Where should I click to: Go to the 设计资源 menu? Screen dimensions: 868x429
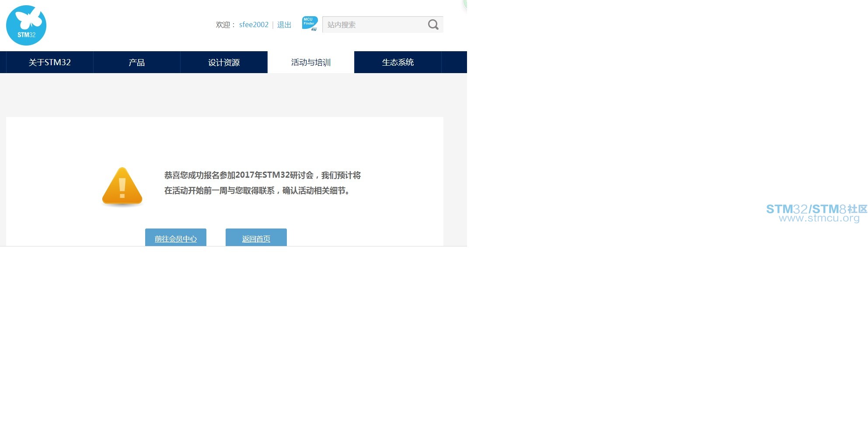coord(223,62)
